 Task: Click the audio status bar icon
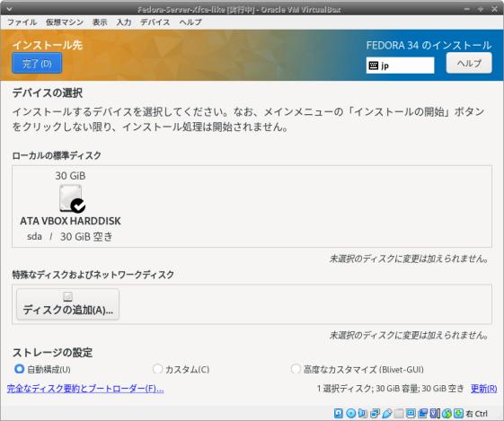click(363, 413)
